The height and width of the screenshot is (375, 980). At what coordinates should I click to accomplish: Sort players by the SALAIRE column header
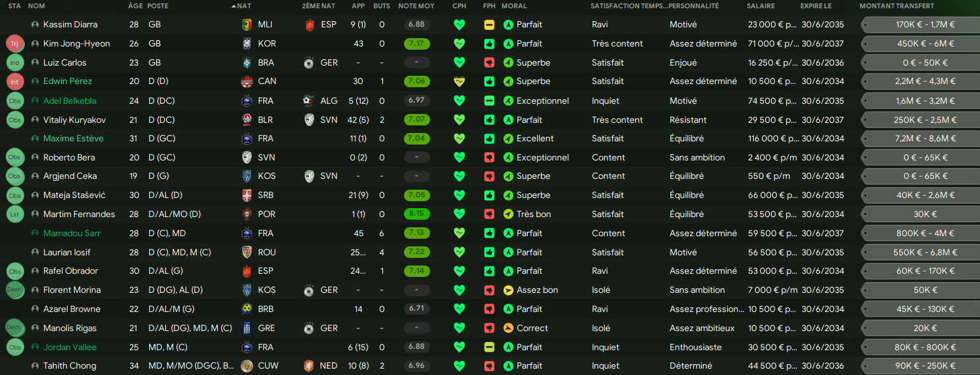pos(761,6)
